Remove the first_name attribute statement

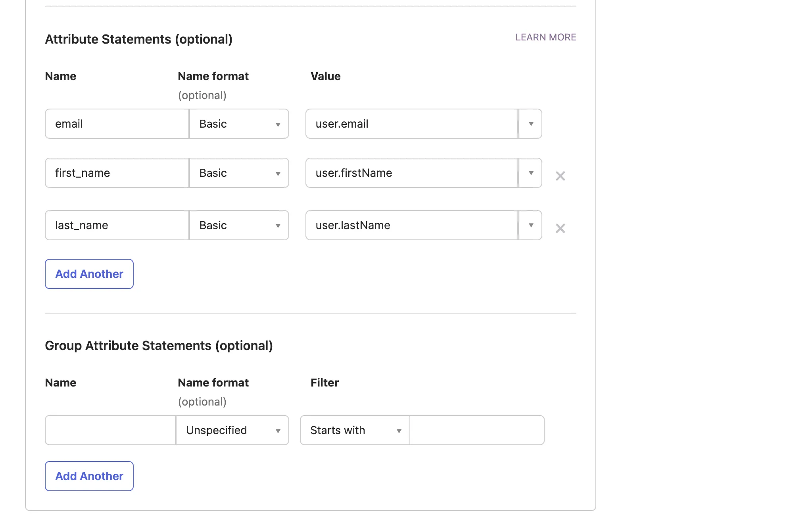560,176
